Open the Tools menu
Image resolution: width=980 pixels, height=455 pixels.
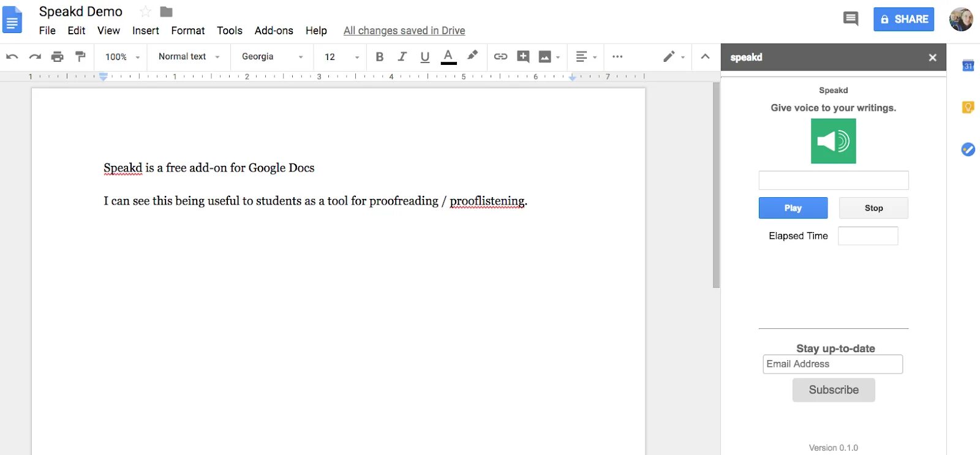pos(230,31)
